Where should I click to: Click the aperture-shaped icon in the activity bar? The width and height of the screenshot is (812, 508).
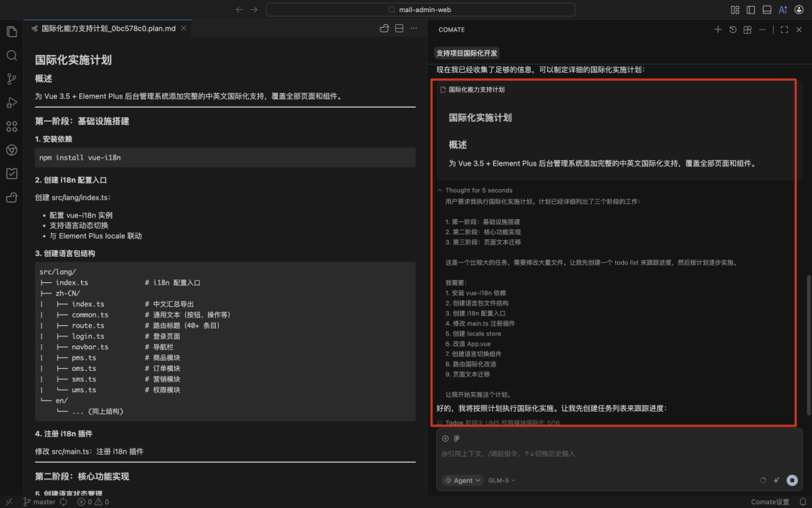coord(11,150)
